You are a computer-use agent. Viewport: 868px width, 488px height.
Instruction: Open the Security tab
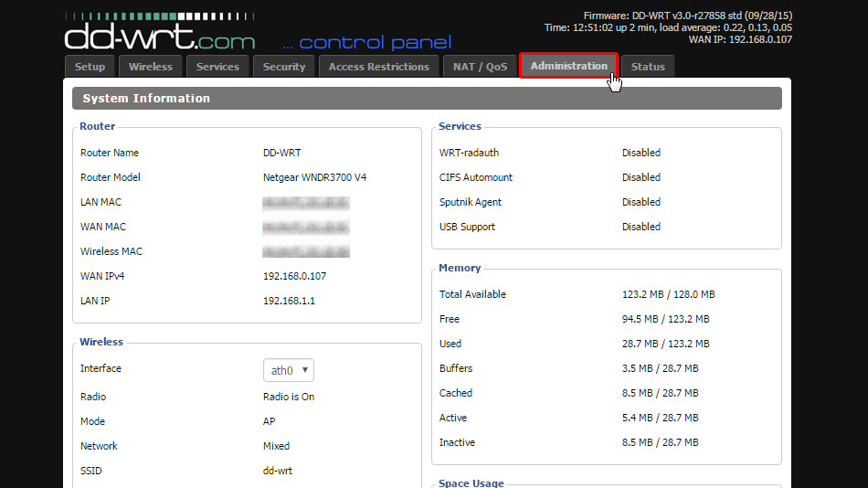[284, 67]
